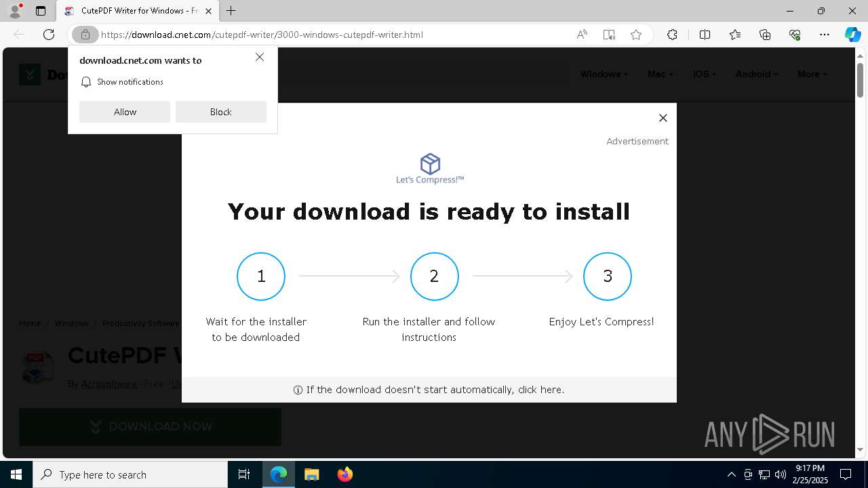Screen dimensions: 868x488
Task: Allow notifications from download.cnet.com
Action: point(125,112)
